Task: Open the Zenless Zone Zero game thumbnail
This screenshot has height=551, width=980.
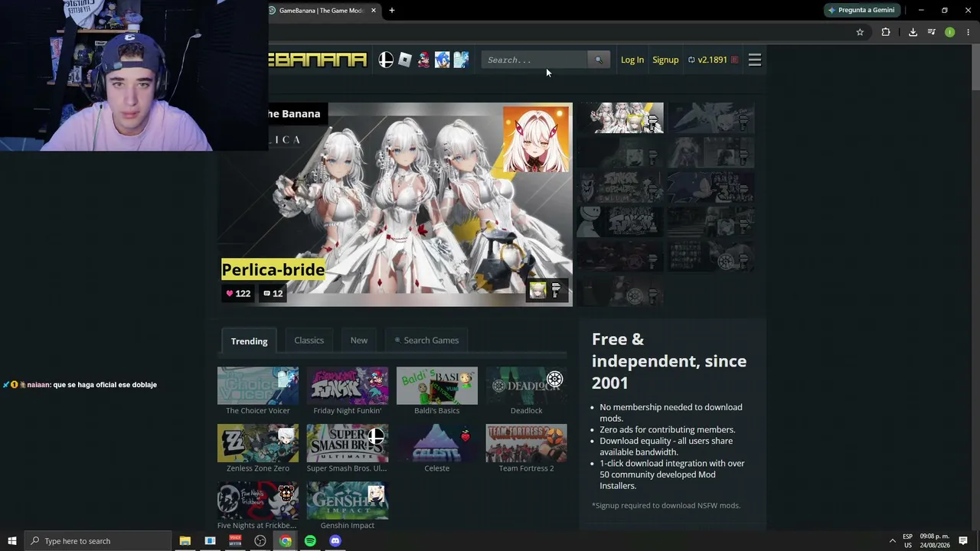Action: tap(258, 443)
